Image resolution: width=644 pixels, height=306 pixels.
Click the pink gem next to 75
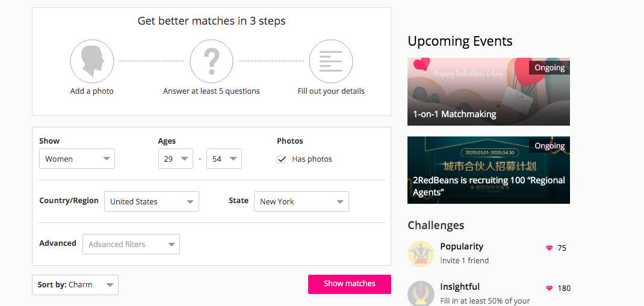[x=549, y=248]
